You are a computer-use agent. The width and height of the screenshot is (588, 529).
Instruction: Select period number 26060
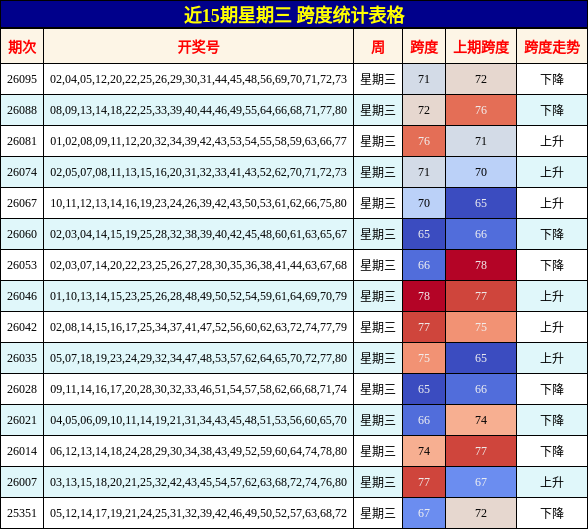[x=22, y=234]
